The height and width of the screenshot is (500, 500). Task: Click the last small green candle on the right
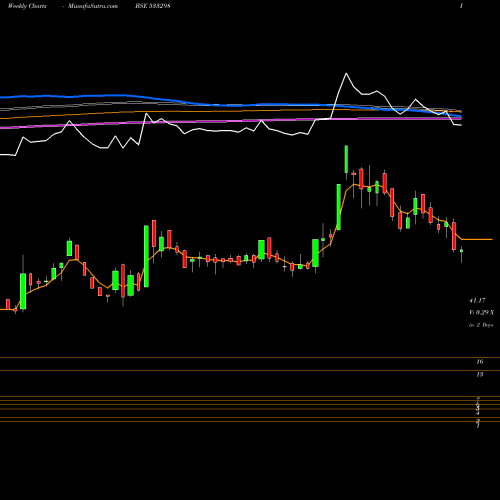click(462, 251)
